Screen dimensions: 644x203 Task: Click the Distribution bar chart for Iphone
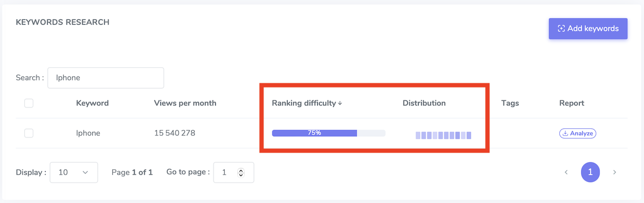point(443,135)
